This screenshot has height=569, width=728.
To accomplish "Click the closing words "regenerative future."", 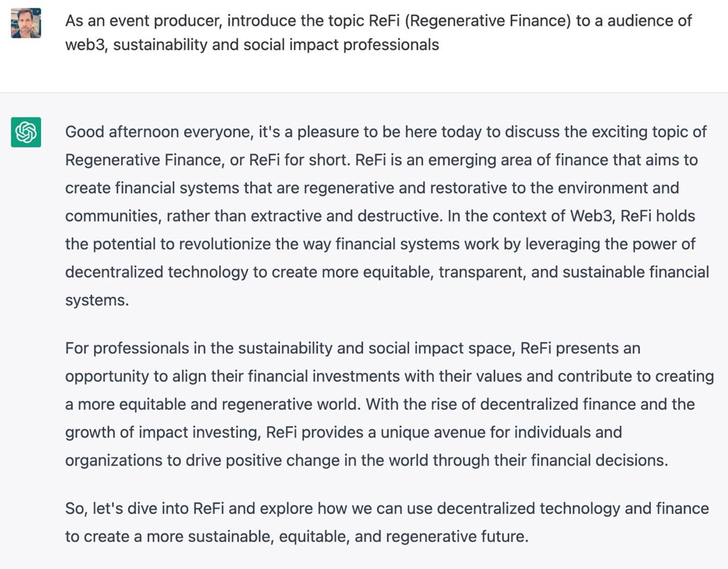I will pyautogui.click(x=457, y=537).
